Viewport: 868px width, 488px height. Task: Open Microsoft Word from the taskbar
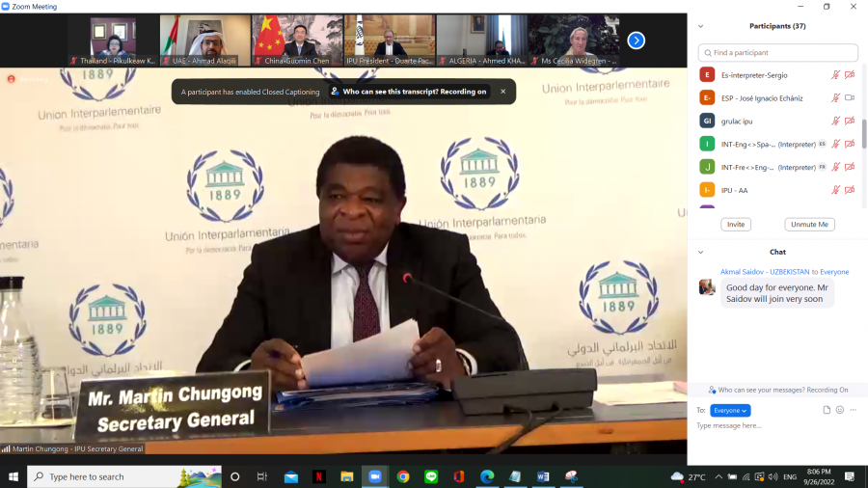[x=542, y=476]
